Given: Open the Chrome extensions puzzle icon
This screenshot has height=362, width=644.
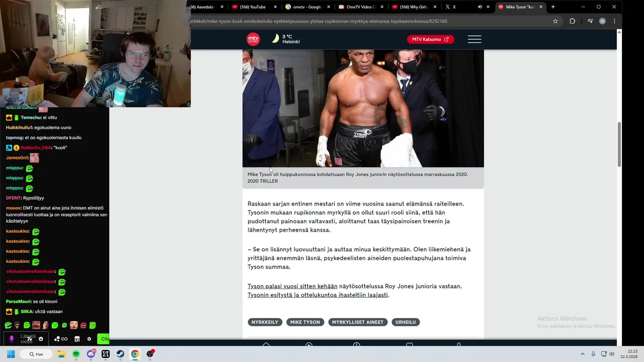Looking at the screenshot, I should 572,21.
